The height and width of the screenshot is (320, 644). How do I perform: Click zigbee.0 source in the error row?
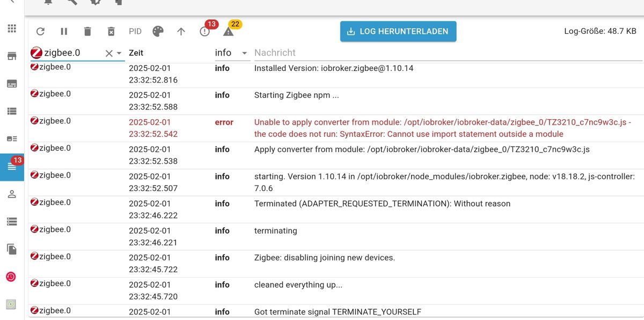coord(51,121)
